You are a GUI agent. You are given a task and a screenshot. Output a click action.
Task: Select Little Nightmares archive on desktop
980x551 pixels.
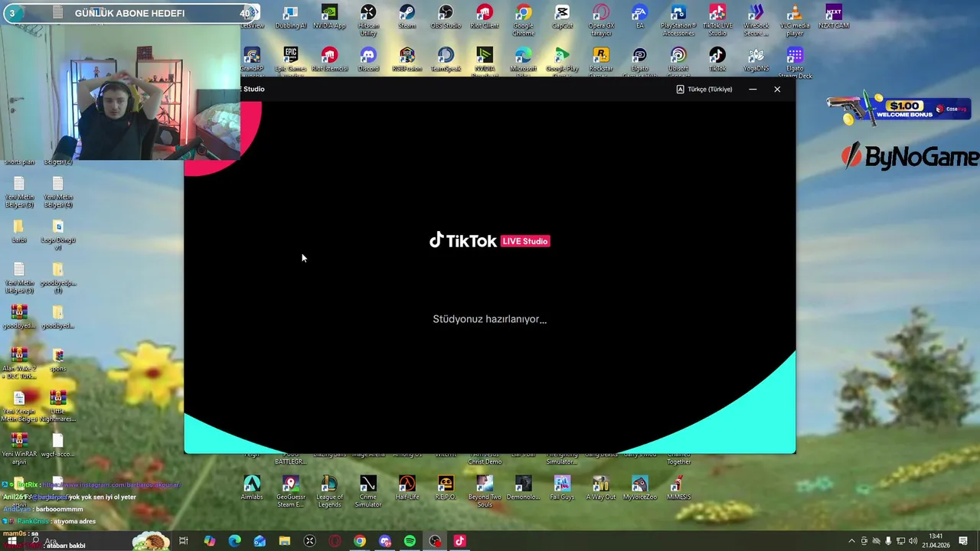[x=57, y=406]
